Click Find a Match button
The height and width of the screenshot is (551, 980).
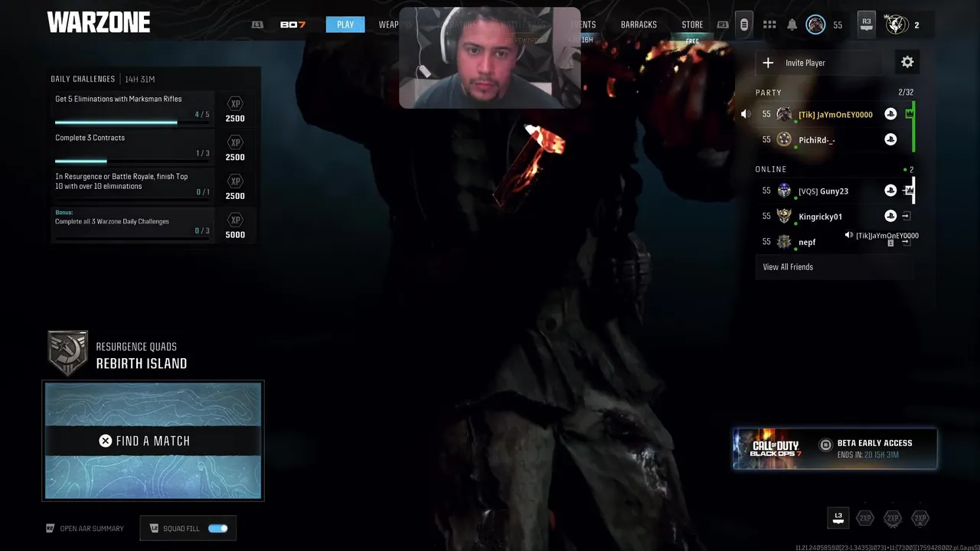click(x=153, y=441)
